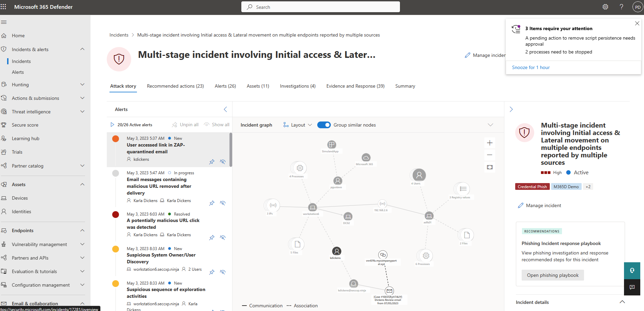
Task: Hide potentially malicious URL click alert
Action: [x=223, y=238]
